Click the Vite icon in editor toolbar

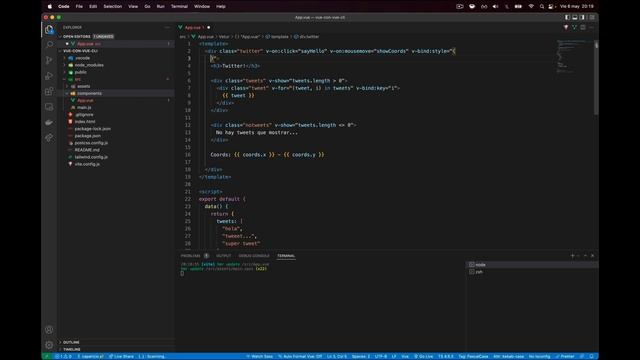(x=566, y=27)
